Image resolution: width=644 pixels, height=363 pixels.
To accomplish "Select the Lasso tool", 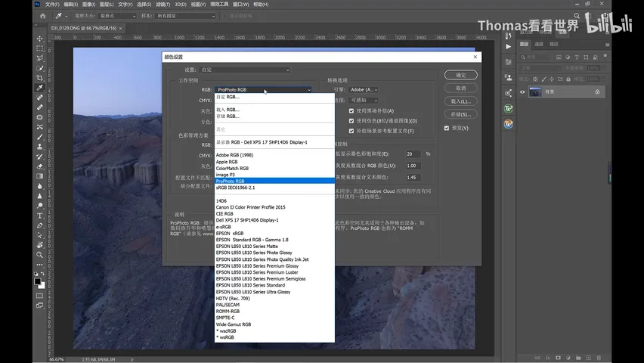I will point(40,58).
